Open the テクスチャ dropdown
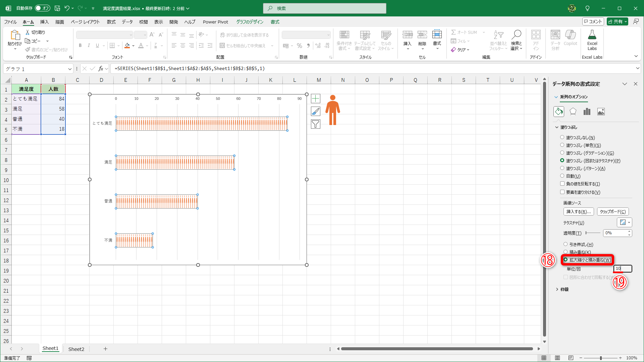This screenshot has width=644, height=362. point(625,223)
